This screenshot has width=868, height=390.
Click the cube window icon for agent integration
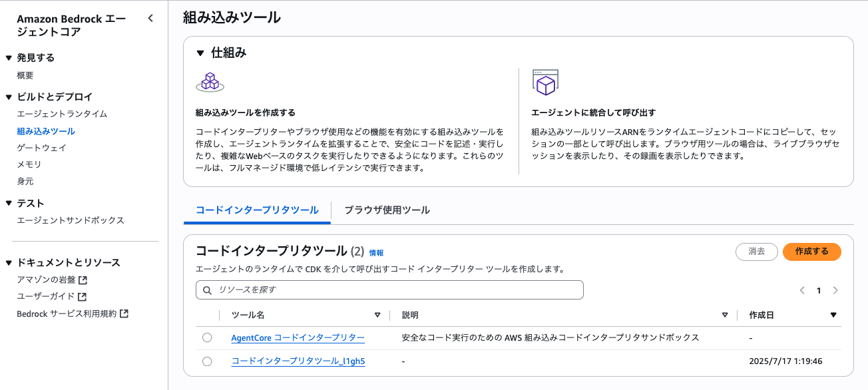tap(544, 83)
